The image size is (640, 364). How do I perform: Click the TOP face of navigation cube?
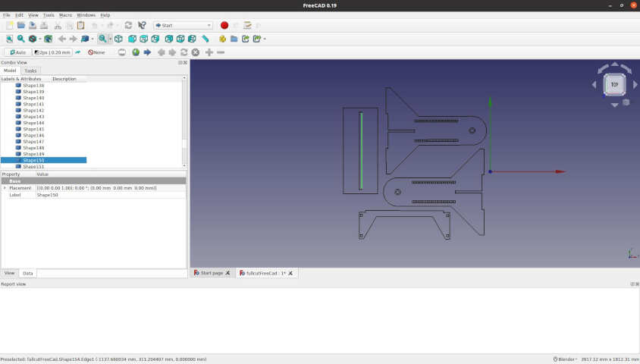pos(614,85)
